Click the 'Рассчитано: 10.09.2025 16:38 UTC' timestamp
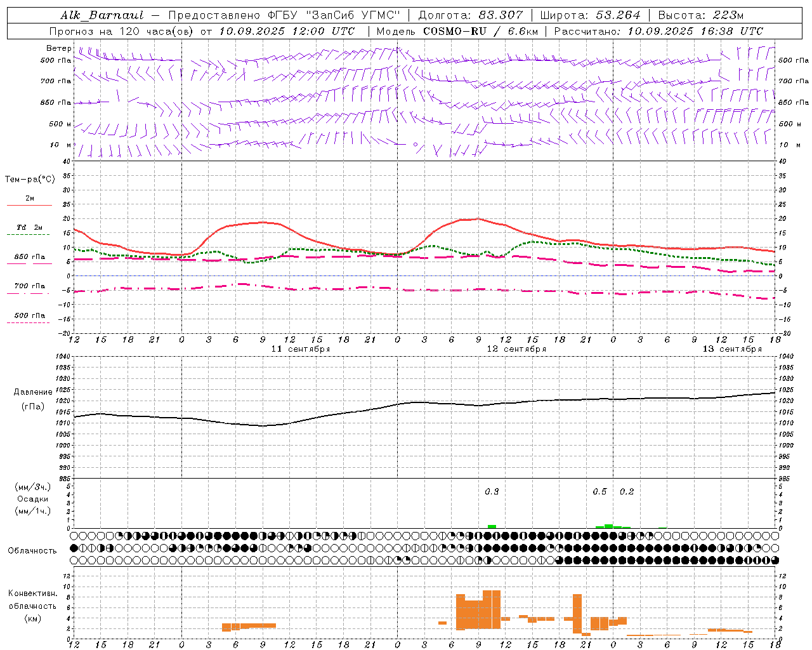The image size is (812, 650). (658, 31)
